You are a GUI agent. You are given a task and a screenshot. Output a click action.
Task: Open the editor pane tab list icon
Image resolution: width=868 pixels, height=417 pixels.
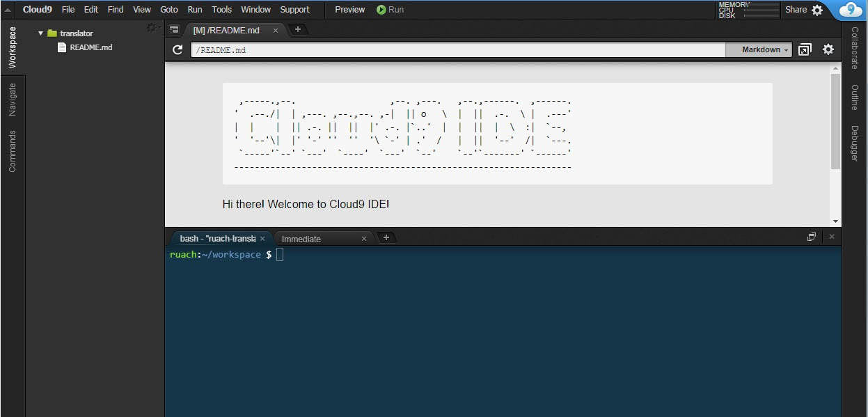click(x=174, y=29)
